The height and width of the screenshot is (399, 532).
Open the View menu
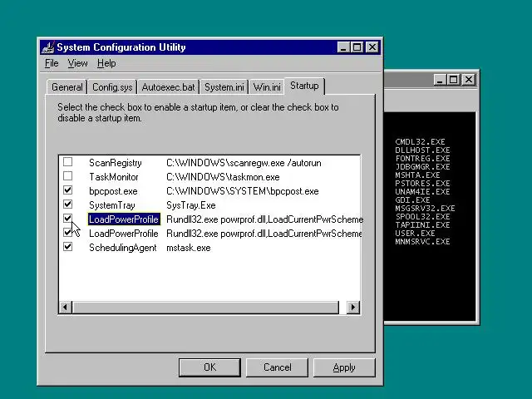(77, 63)
